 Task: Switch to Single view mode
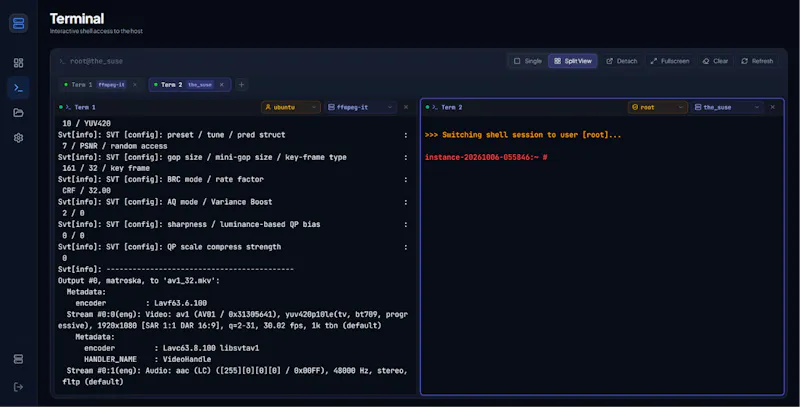point(528,61)
